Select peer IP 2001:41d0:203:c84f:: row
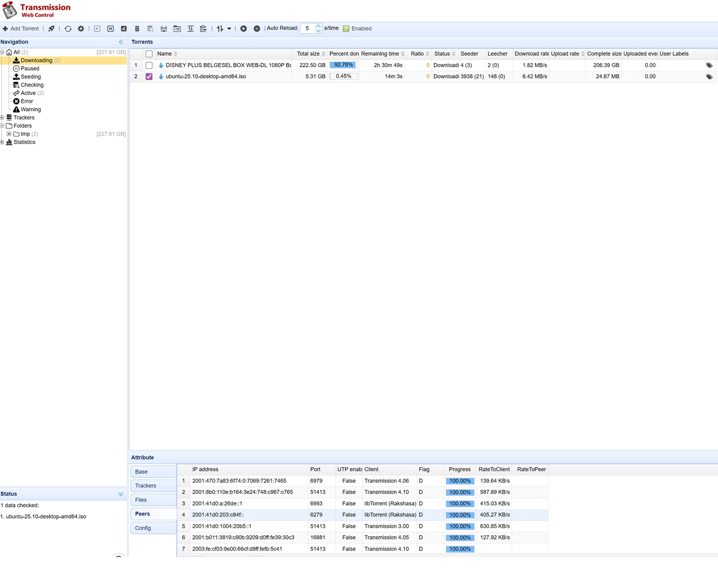Screen dimensions: 718x588 coord(362,515)
